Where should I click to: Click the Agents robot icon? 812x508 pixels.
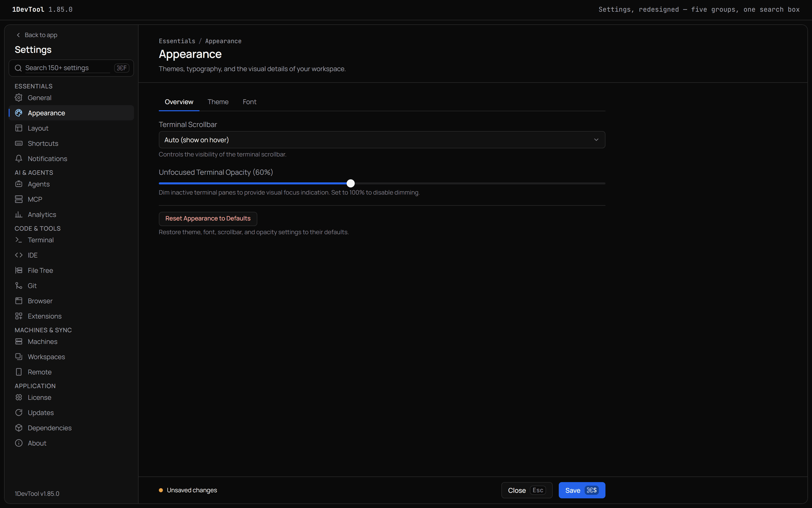point(19,184)
